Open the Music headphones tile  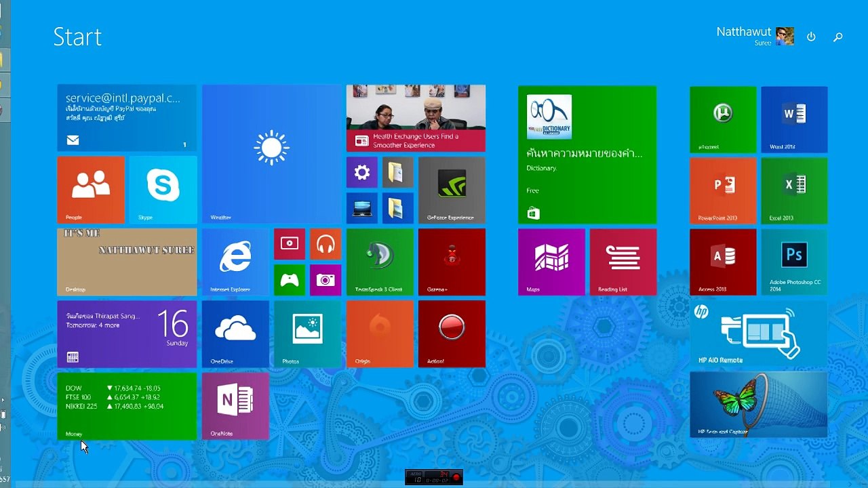325,244
